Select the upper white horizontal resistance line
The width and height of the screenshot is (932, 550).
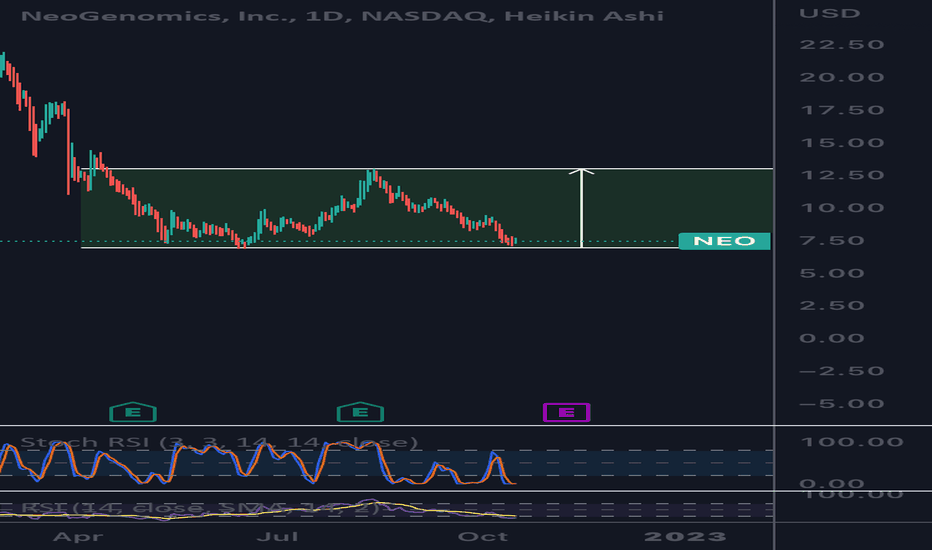tap(427, 169)
